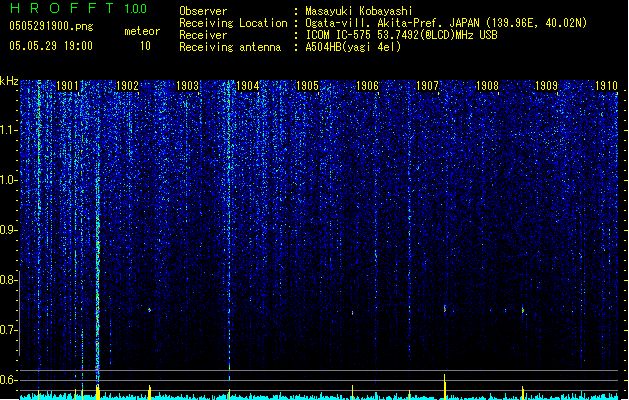Click the HROFFT 1.0.0 title text

pyautogui.click(x=79, y=8)
